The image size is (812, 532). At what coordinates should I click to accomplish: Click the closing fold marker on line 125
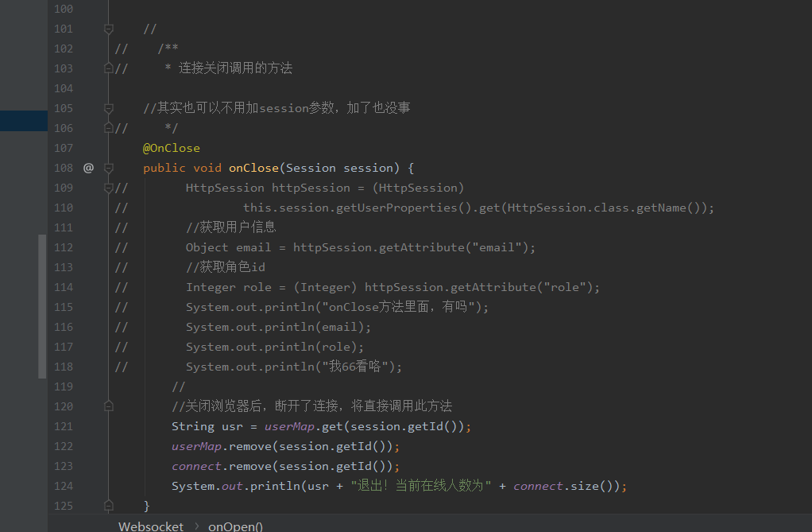(x=109, y=506)
